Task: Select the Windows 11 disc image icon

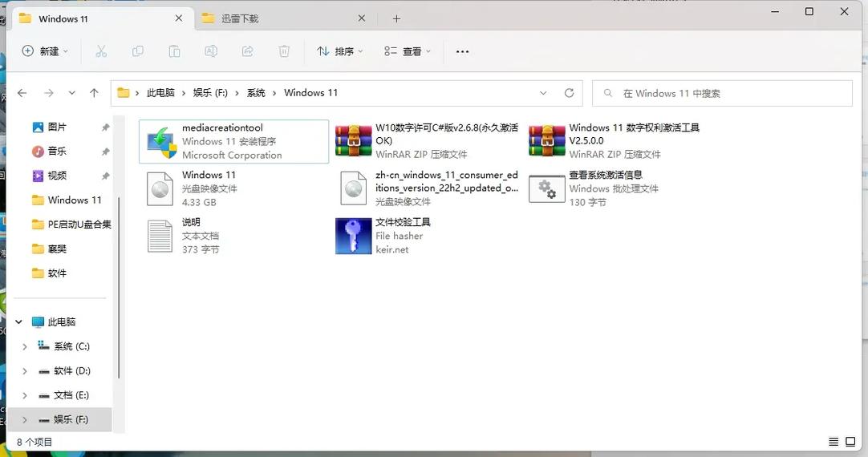Action: tap(160, 188)
